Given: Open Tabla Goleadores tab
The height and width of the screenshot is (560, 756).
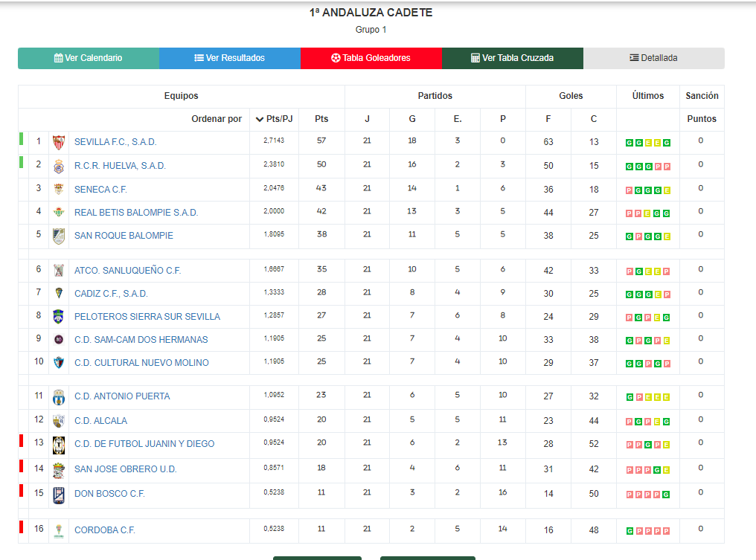Looking at the screenshot, I should click(x=371, y=58).
